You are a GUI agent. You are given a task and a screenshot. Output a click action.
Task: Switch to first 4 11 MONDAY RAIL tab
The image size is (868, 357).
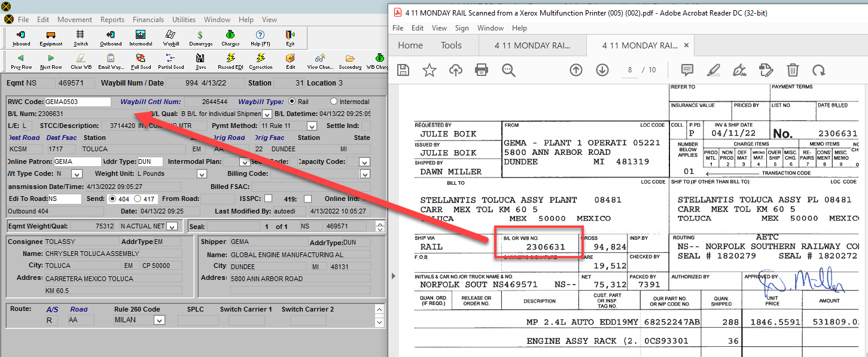click(x=532, y=45)
